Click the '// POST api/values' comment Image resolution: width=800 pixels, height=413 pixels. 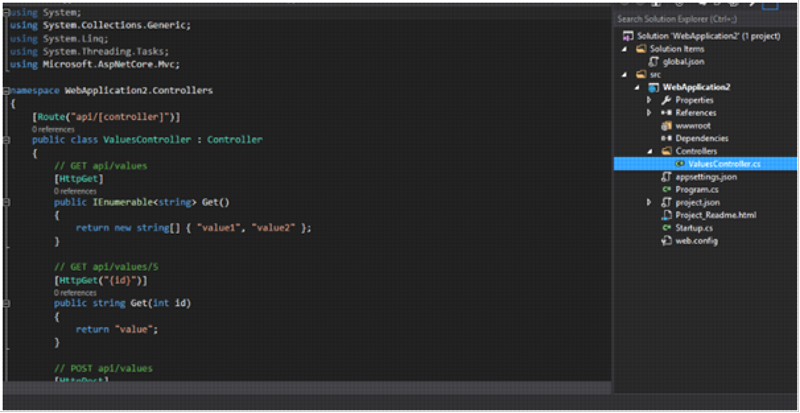(103, 368)
